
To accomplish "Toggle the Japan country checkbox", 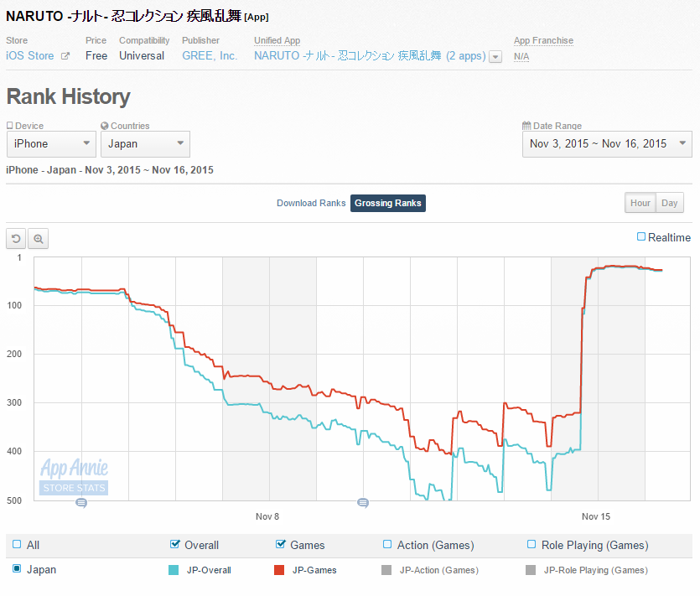I will pyautogui.click(x=17, y=569).
